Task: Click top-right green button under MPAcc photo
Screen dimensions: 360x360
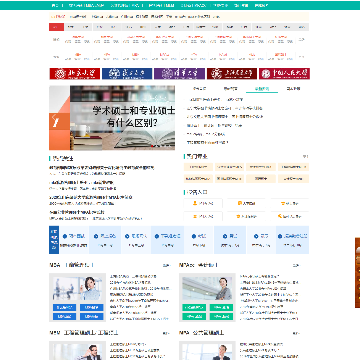Action: tap(221, 307)
